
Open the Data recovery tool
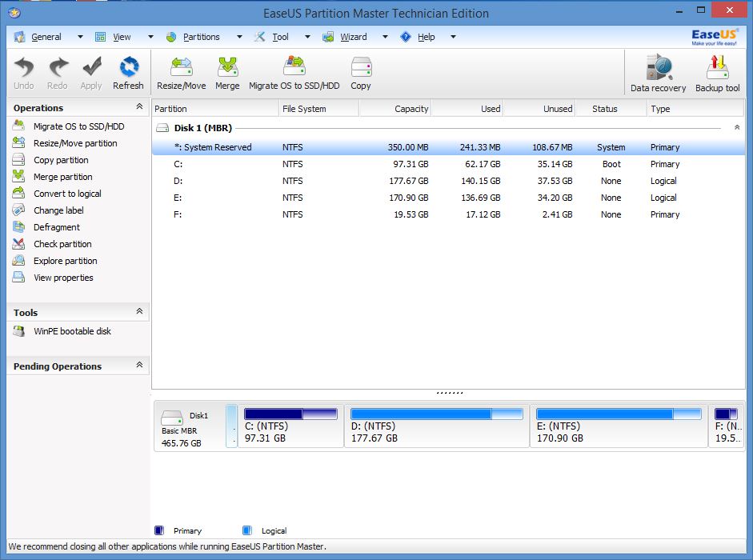pyautogui.click(x=657, y=72)
